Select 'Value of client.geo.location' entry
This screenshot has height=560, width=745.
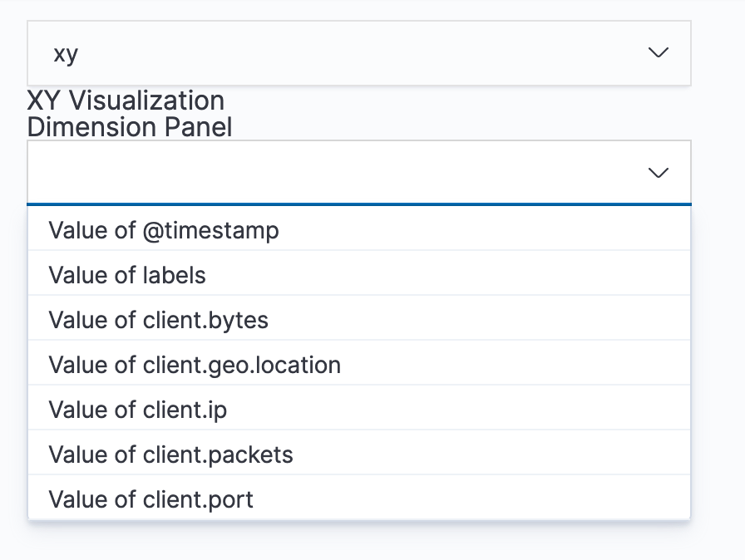click(x=195, y=365)
